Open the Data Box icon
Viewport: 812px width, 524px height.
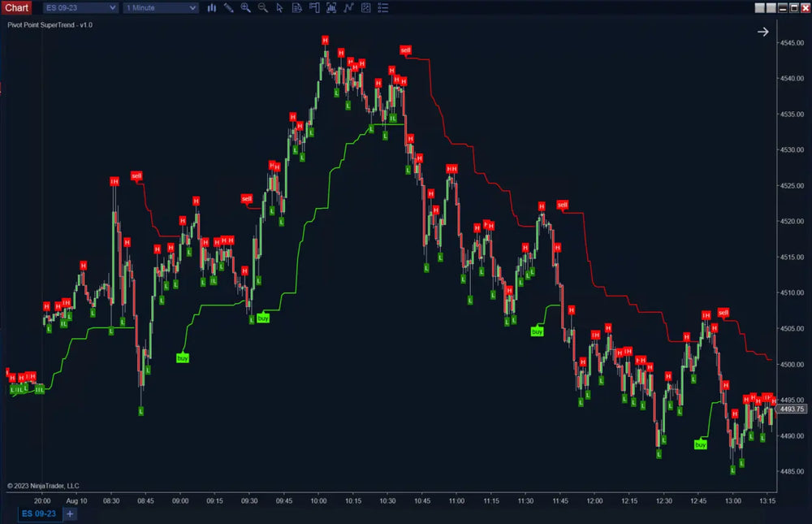coord(297,7)
